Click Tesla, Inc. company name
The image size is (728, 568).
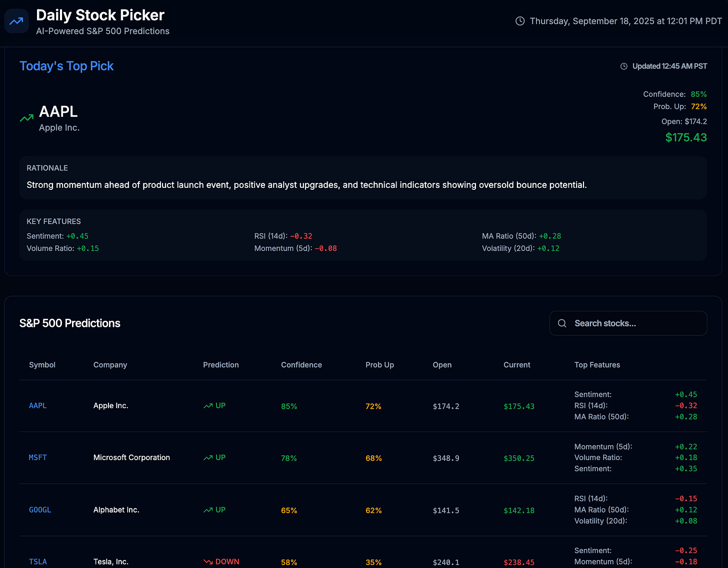[x=111, y=562]
